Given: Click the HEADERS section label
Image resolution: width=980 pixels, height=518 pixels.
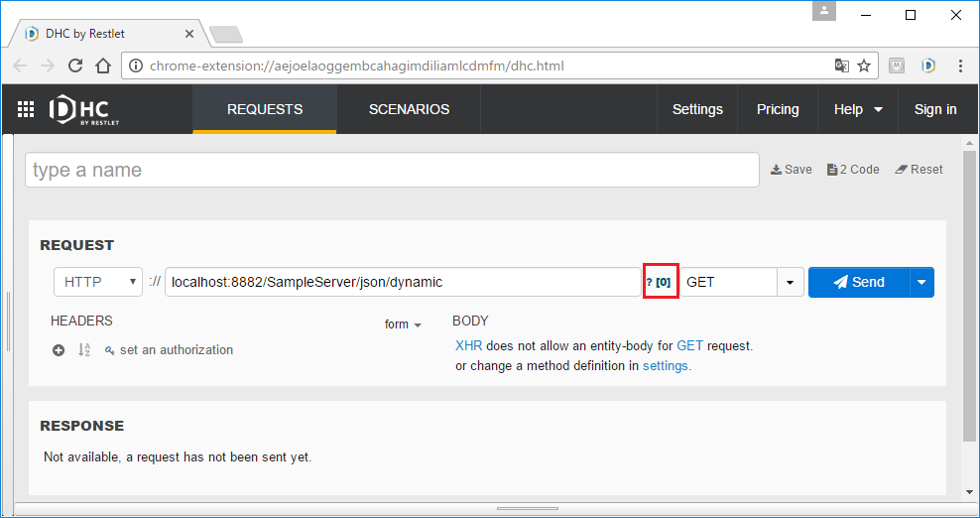Looking at the screenshot, I should [81, 321].
